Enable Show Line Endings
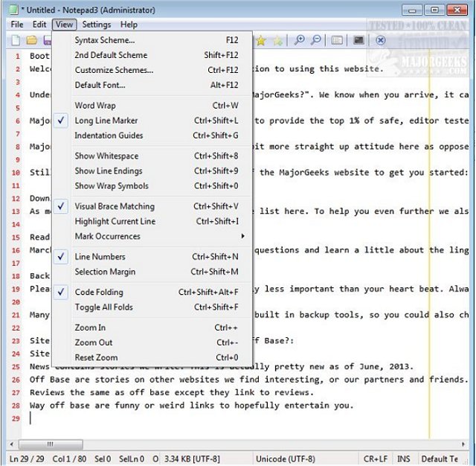This screenshot has height=466, width=476. [x=152, y=171]
